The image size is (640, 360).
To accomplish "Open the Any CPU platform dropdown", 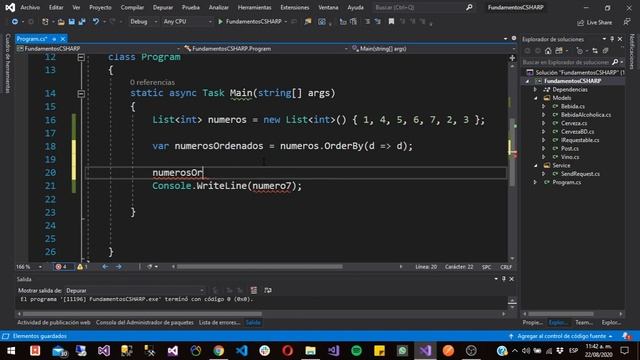I will tap(187, 22).
